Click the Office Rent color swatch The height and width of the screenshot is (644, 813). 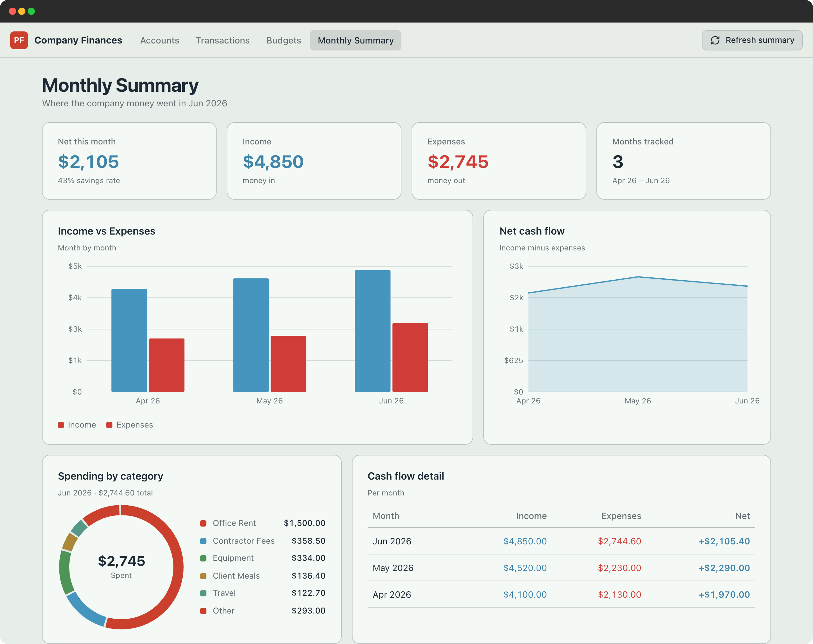tap(203, 523)
